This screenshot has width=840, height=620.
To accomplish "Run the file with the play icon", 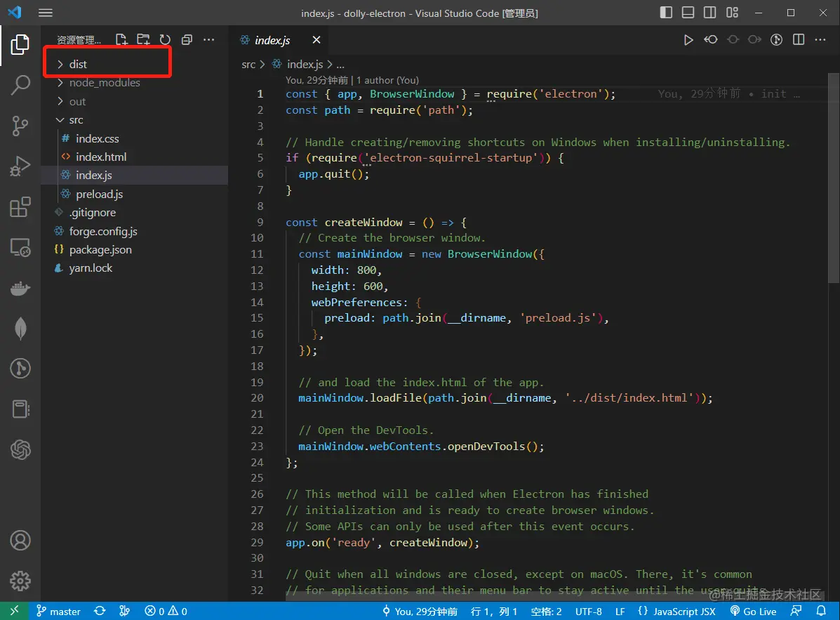I will (688, 40).
